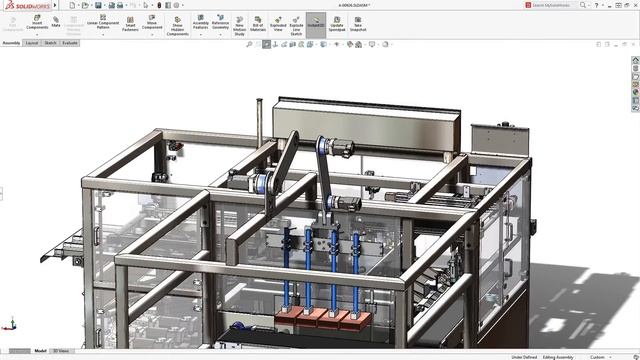Click the Display Style cube icon
This screenshot has height=360, width=640.
[323, 44]
